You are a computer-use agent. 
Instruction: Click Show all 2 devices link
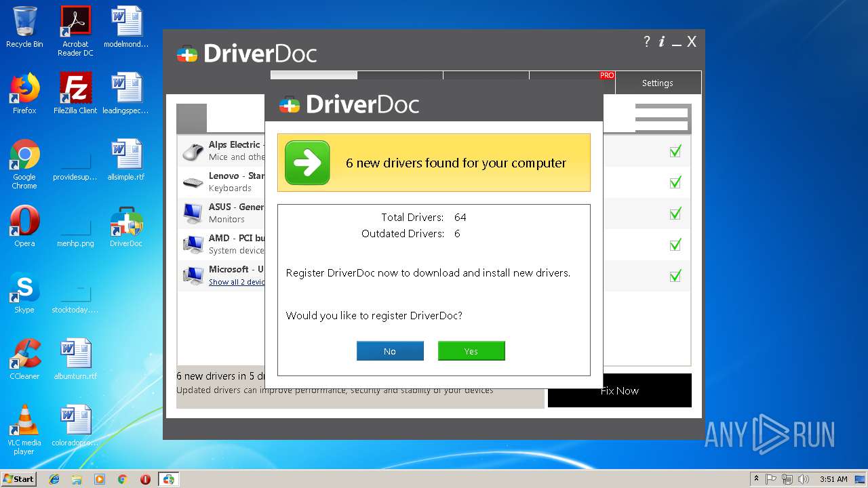237,282
